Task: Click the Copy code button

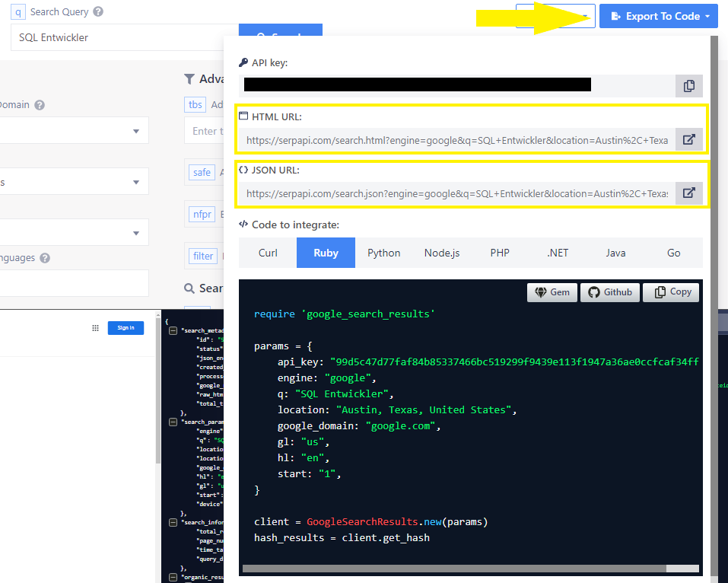Action: pyautogui.click(x=671, y=292)
